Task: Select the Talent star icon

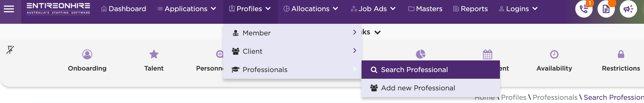Action: [x=154, y=54]
